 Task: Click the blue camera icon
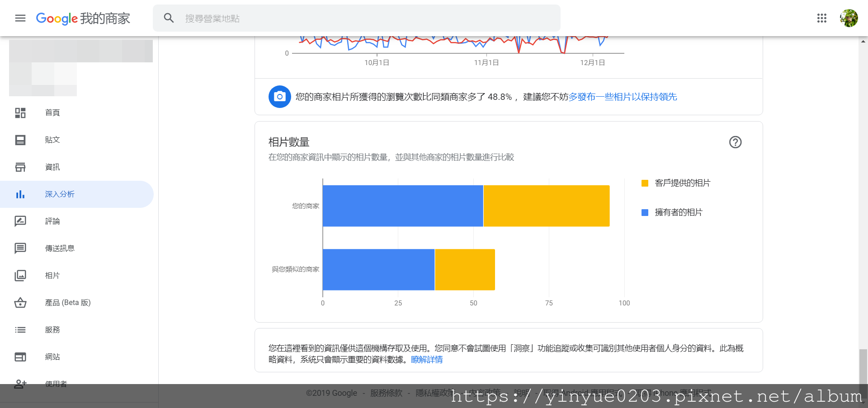[x=280, y=97]
